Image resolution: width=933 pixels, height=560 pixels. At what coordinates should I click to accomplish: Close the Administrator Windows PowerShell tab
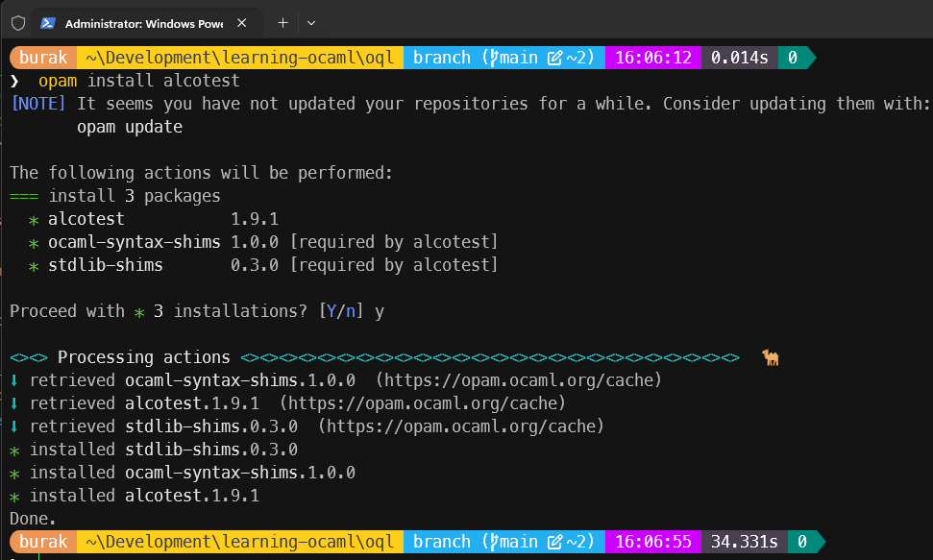point(244,22)
